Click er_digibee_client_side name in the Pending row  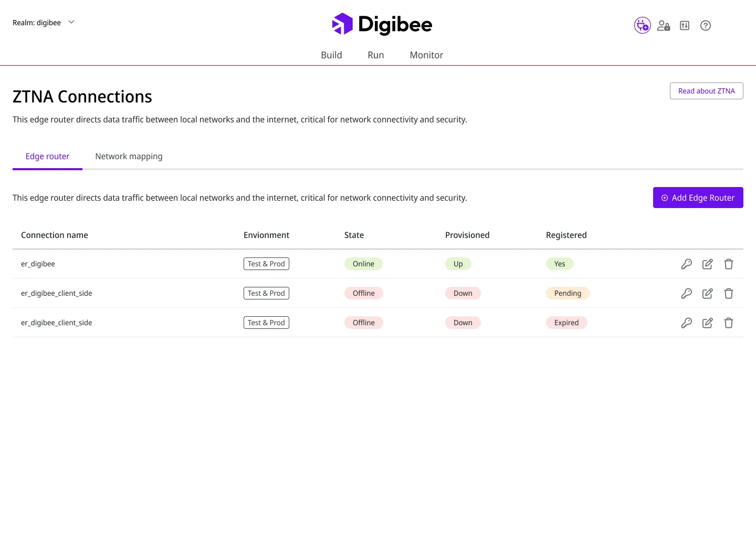[x=57, y=293]
